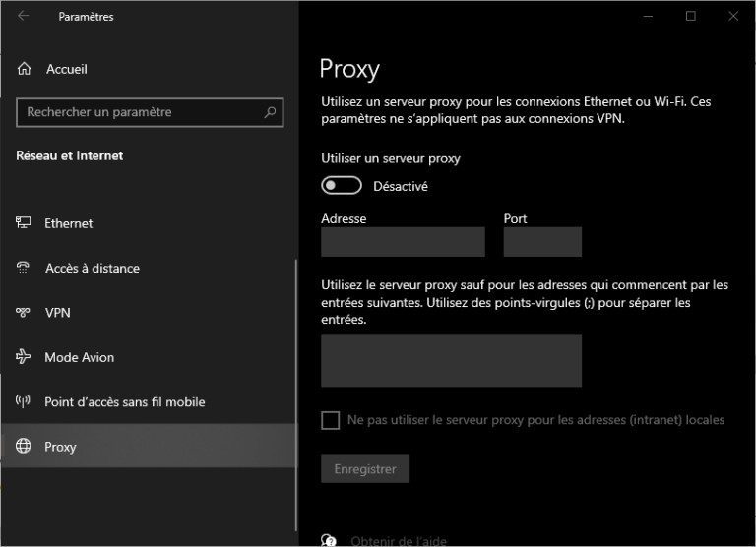
Task: Click the Accueil home icon
Action: (24, 69)
